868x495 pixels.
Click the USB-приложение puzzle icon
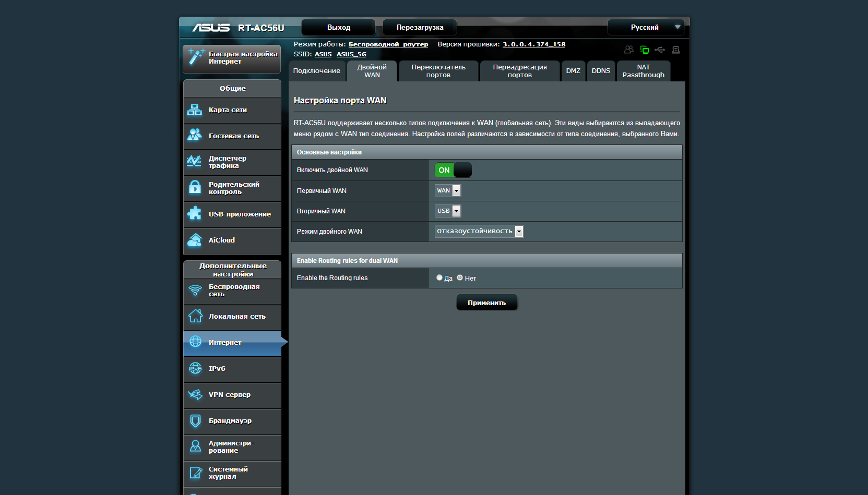pyautogui.click(x=195, y=213)
